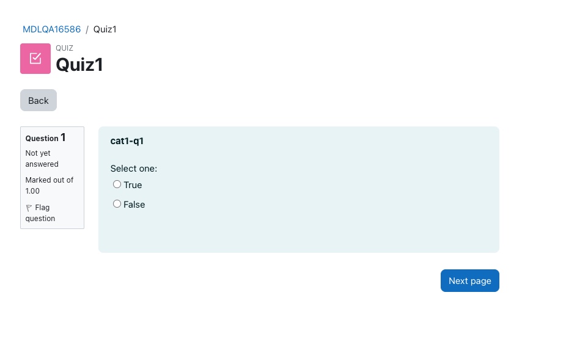Viewport: 588px width, 364px height.
Task: Choose the answer label "False"
Action: coord(134,205)
